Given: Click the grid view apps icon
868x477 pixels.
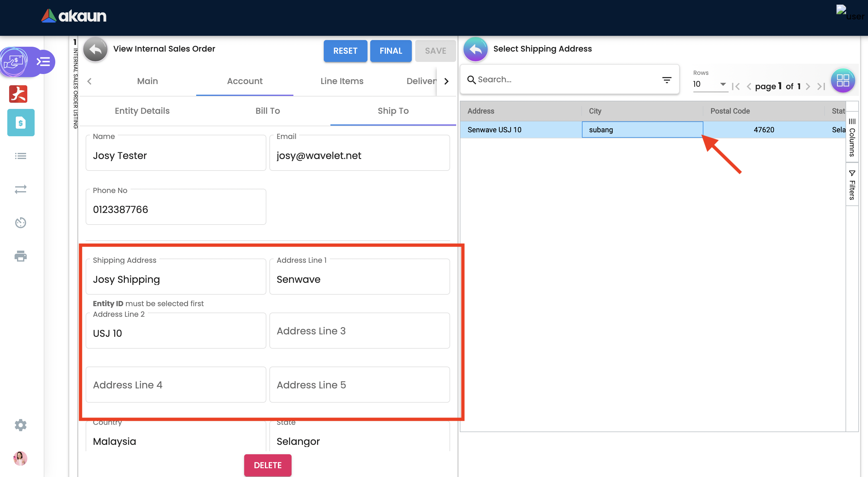Looking at the screenshot, I should (842, 80).
